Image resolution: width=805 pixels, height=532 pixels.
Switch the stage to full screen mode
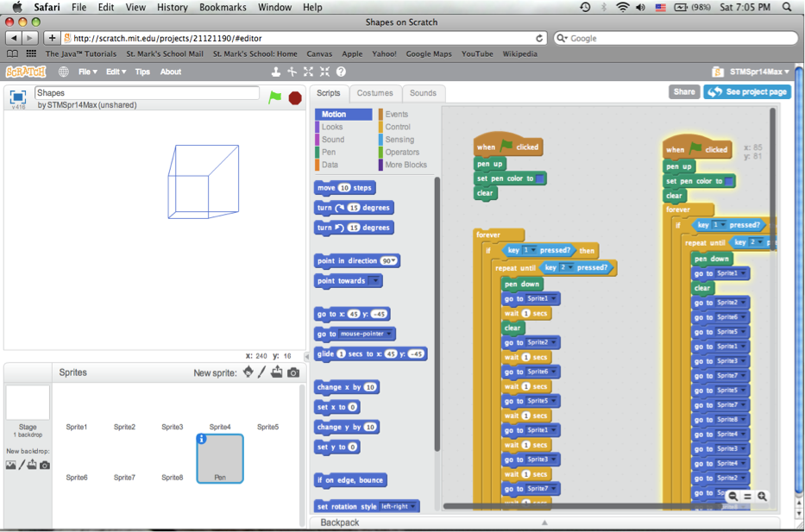pos(17,97)
